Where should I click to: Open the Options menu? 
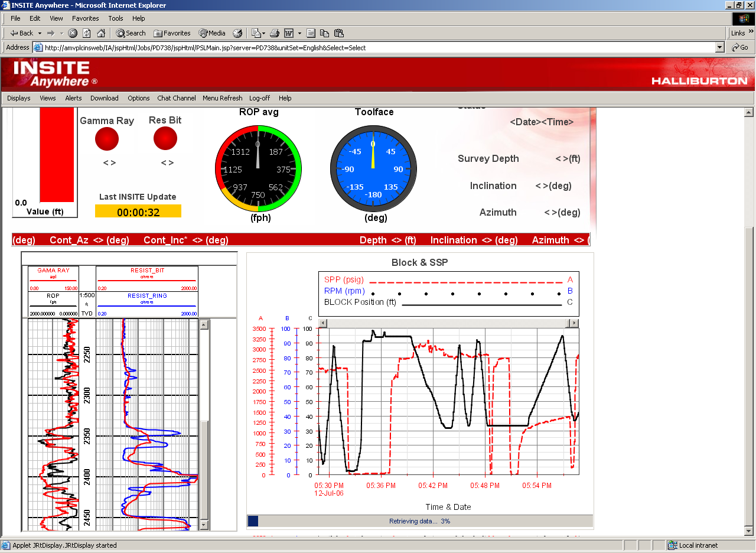tap(139, 98)
